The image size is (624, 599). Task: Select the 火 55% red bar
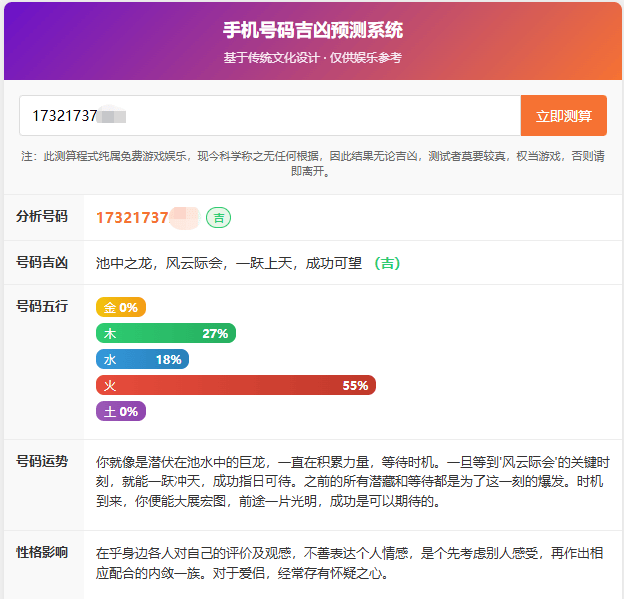[x=236, y=385]
